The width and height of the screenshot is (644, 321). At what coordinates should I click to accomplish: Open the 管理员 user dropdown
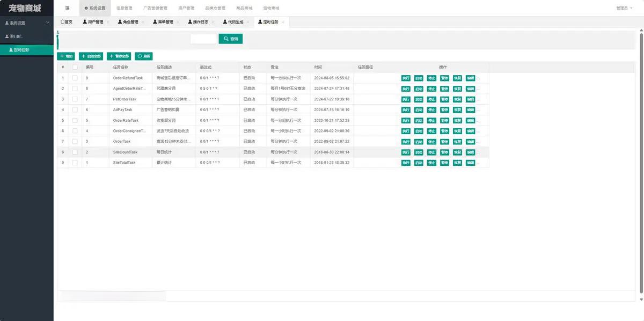coord(625,8)
